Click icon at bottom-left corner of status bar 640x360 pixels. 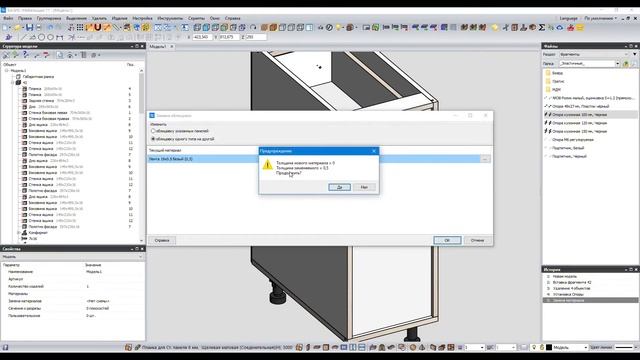(5, 347)
